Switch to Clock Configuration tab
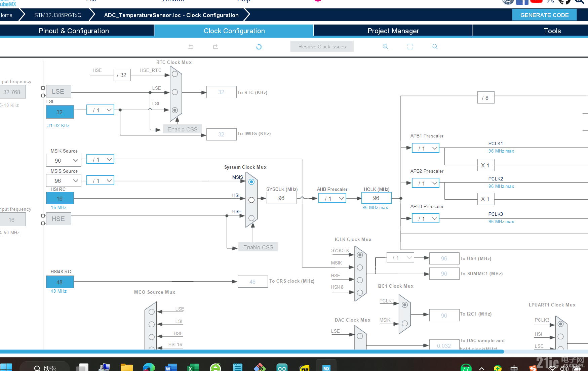588x371 pixels. click(x=234, y=31)
